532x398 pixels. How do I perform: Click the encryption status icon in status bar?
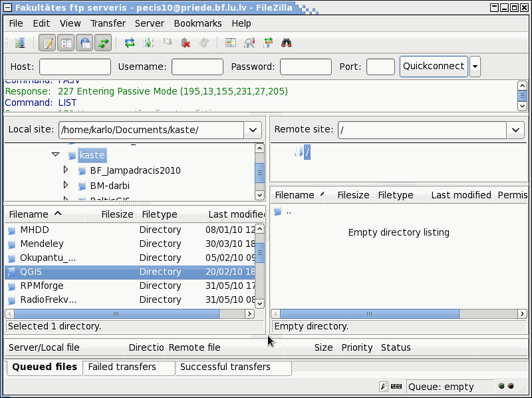[384, 387]
